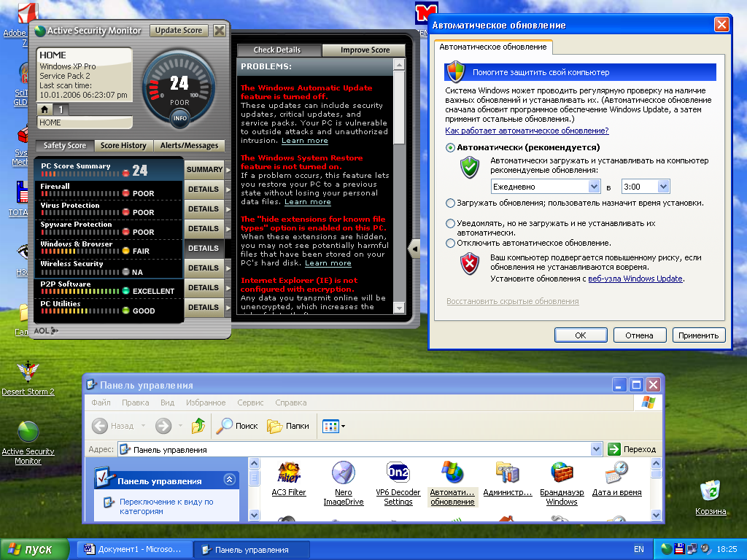
Task: Open the Сервис menu
Action: coord(251,402)
